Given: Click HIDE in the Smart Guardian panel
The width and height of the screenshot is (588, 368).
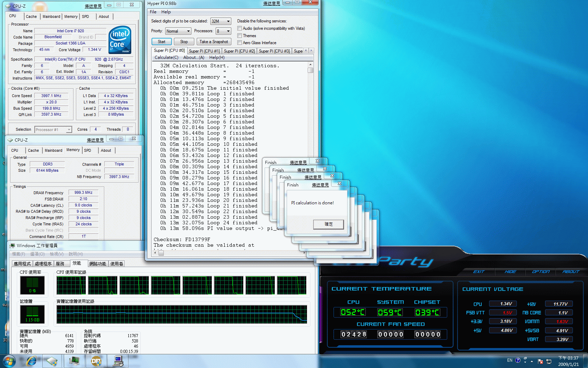Looking at the screenshot, I should (510, 272).
